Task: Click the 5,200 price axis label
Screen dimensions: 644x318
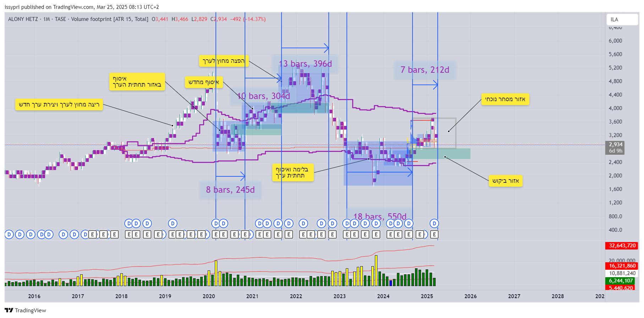Action: pos(616,68)
